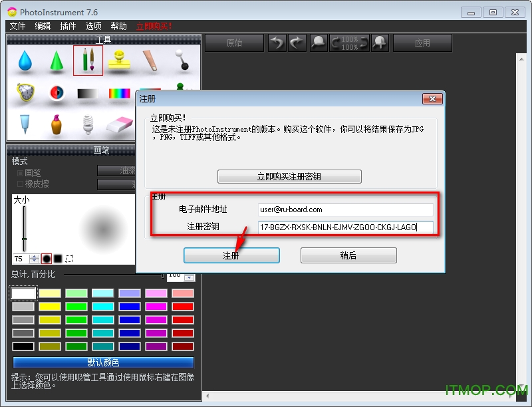The height and width of the screenshot is (407, 532).
Task: Select the melting clock liquify tool
Action: tap(25, 92)
